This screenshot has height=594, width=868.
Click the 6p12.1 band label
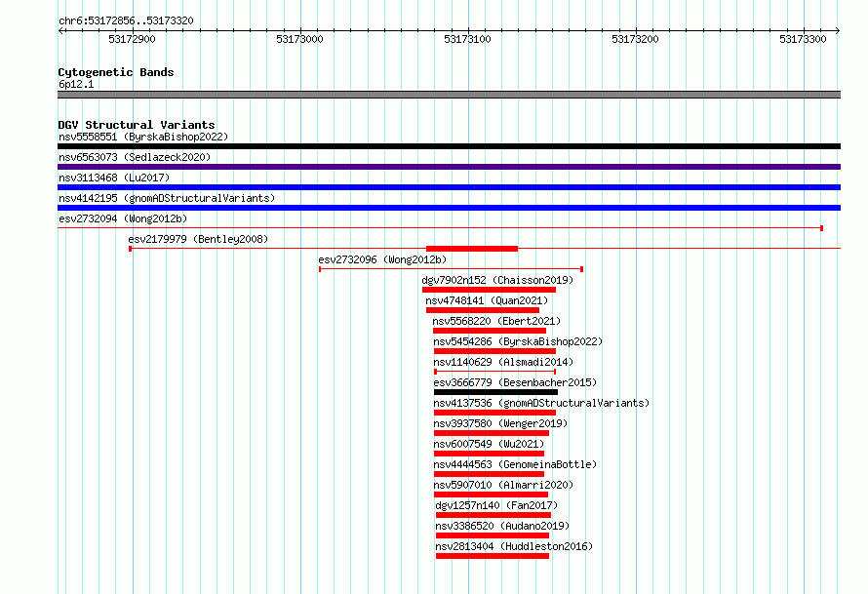pos(76,84)
